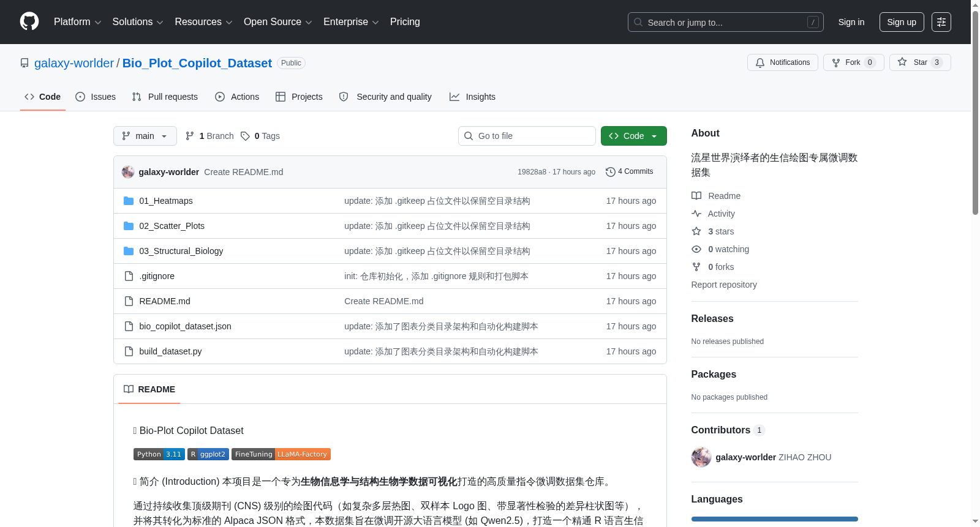Open the 02_Scatter_Plots folder
980x527 pixels.
172,226
